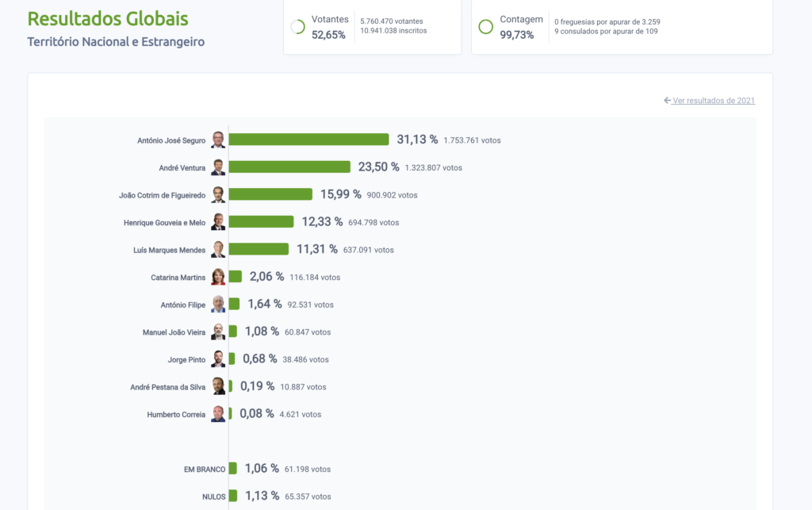Open Ver resultados de 2021 link
The height and width of the screenshot is (510, 812).
(714, 101)
